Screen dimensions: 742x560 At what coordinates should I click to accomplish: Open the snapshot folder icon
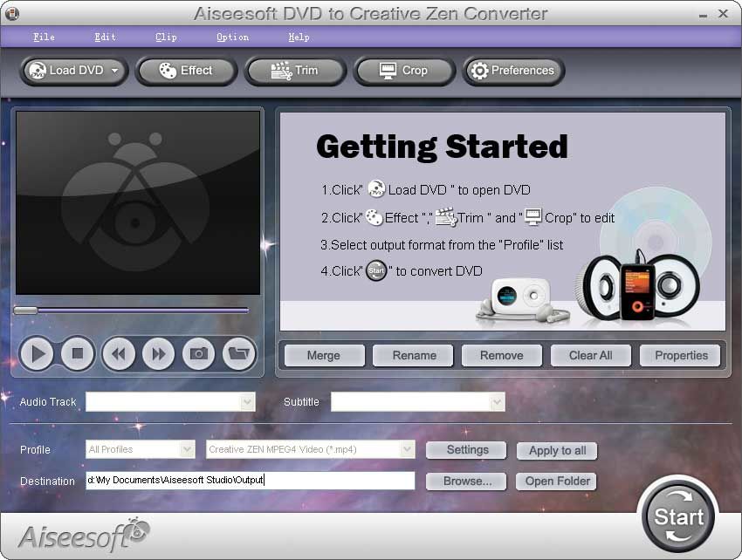(x=239, y=353)
